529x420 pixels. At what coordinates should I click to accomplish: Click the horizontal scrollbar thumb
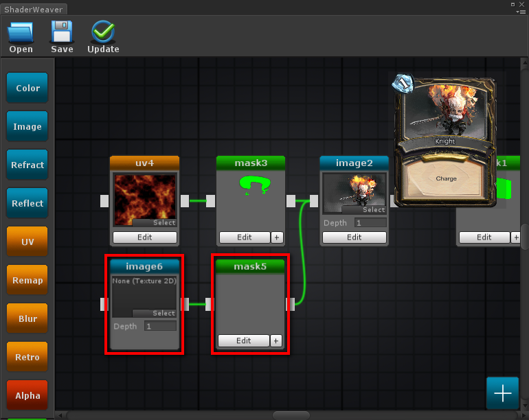291,415
